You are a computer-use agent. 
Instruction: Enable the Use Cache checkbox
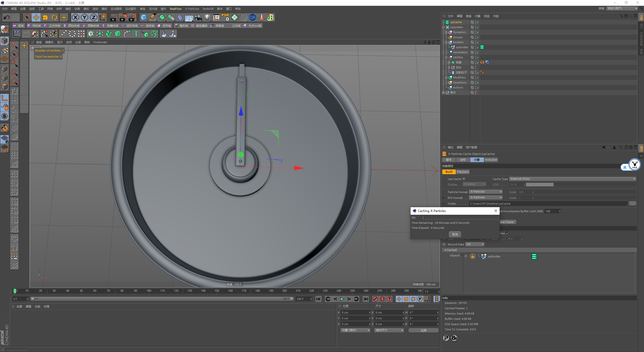pyautogui.click(x=464, y=179)
